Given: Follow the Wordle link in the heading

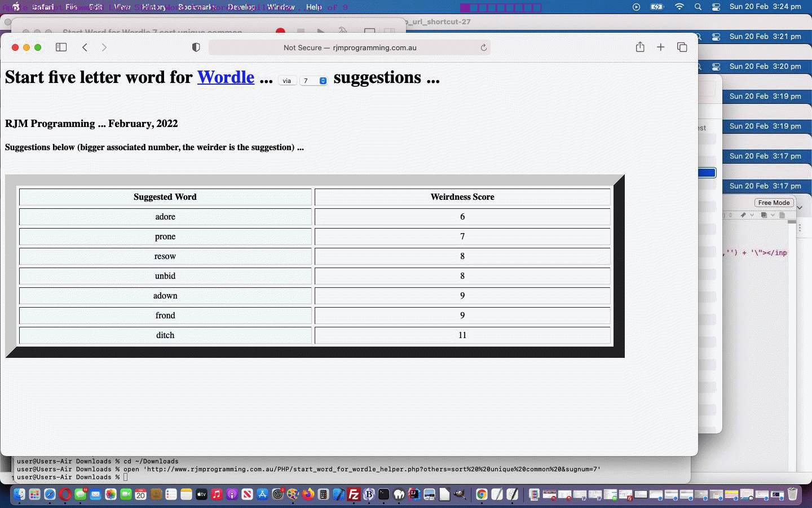Looking at the screenshot, I should 226,77.
